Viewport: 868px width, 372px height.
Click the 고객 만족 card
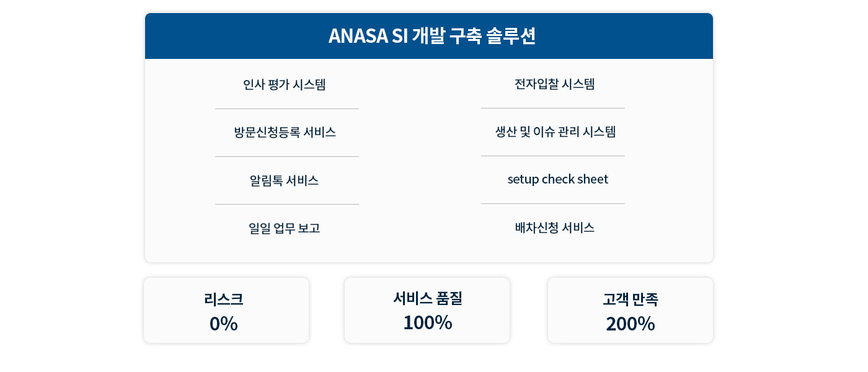pyautogui.click(x=631, y=310)
